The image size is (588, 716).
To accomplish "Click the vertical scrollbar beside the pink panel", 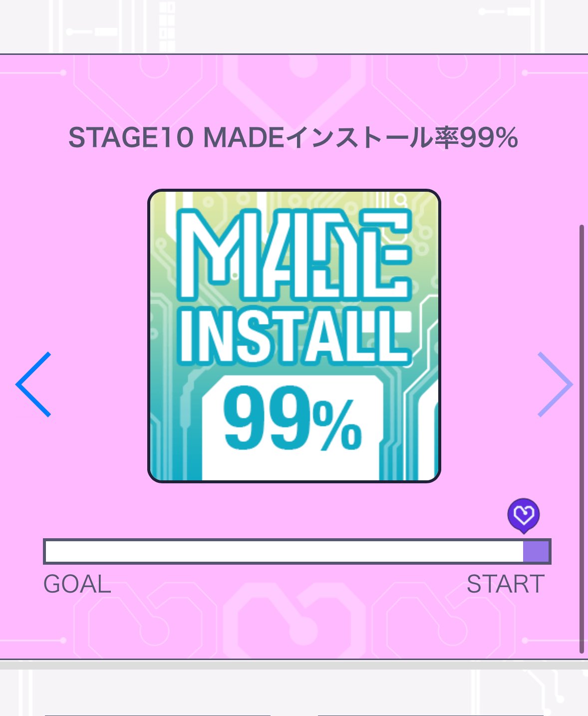I will pos(582,439).
